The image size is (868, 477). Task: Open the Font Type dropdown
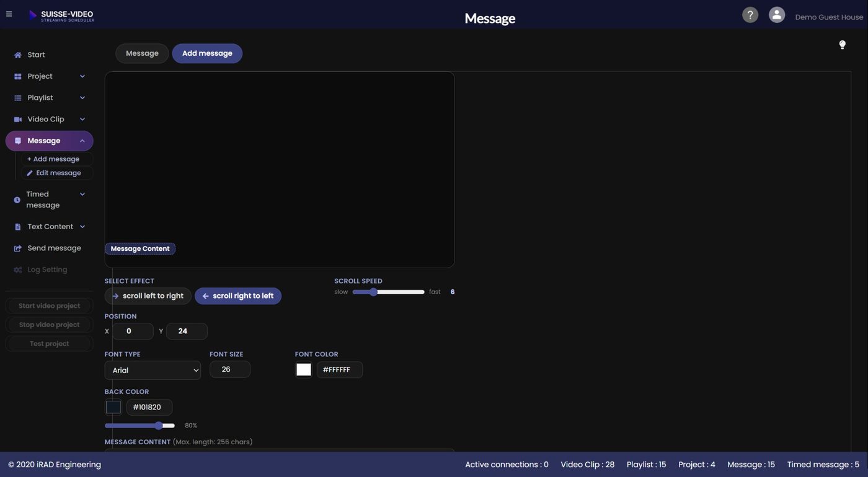point(153,370)
